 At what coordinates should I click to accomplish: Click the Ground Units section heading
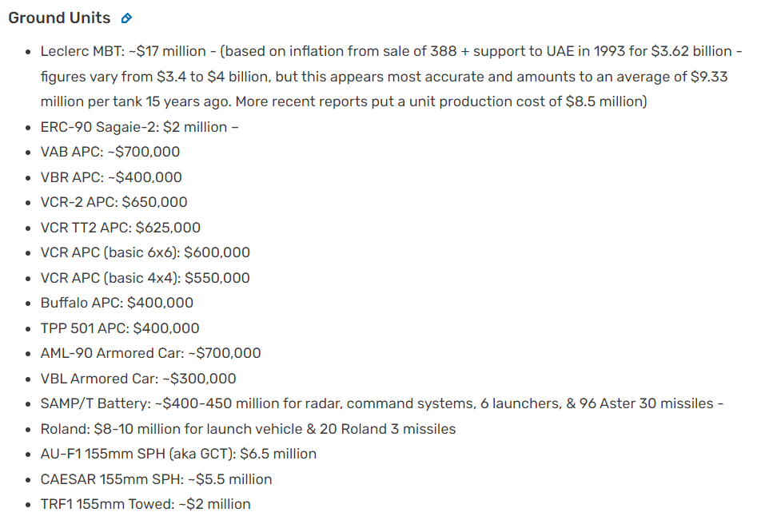tap(59, 18)
